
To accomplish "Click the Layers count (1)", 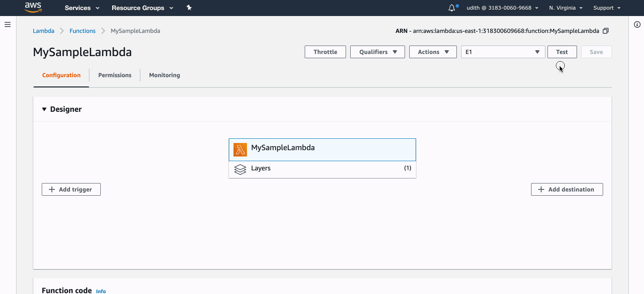I will (408, 168).
